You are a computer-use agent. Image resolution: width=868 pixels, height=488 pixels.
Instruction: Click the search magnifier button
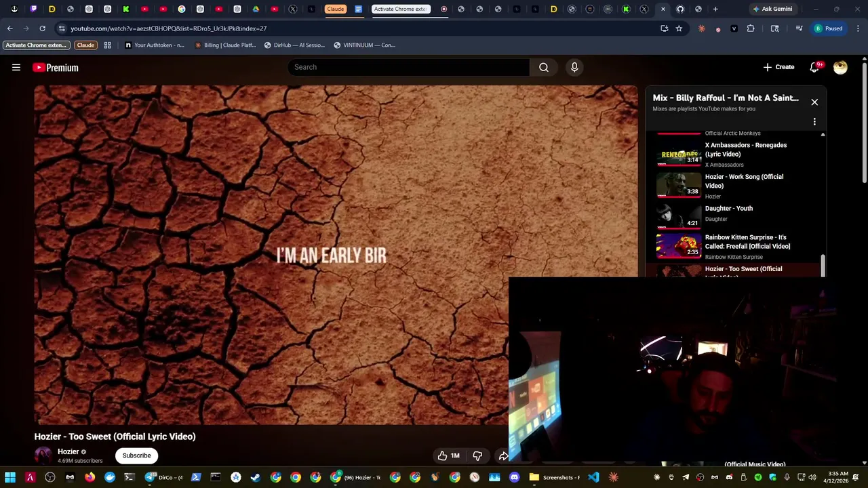544,67
